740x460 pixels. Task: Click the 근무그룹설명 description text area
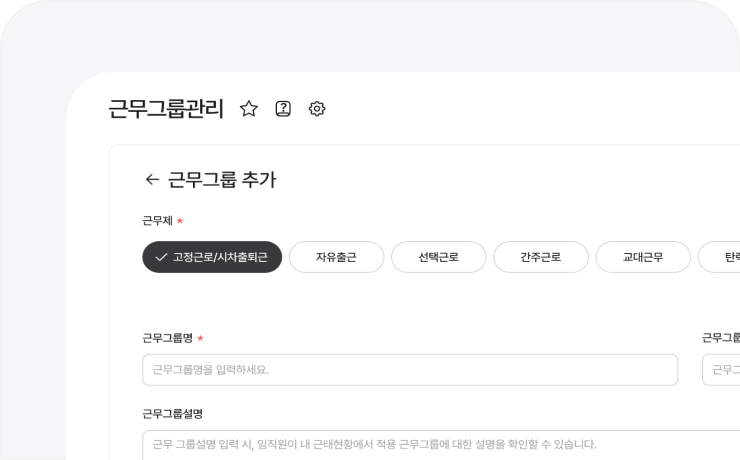[441, 445]
